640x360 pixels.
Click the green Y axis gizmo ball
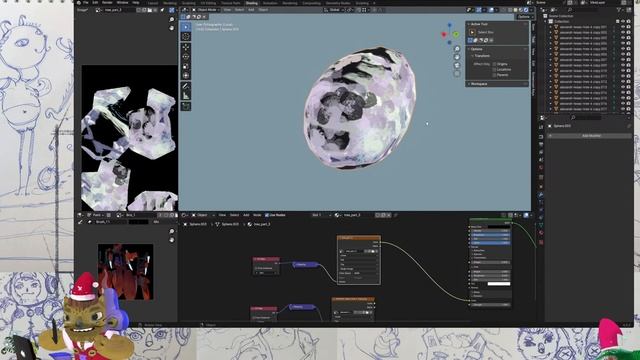pyautogui.click(x=456, y=35)
